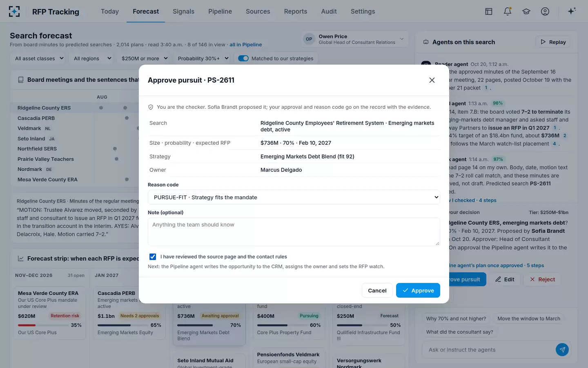Open the plan once approved 5 steps link

point(496,265)
